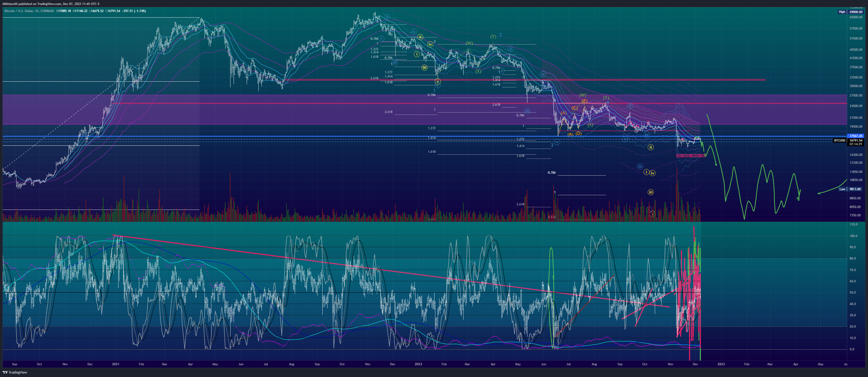This screenshot has width=868, height=377.
Task: Click the close value C16791.54
Action: pyautogui.click(x=113, y=11)
